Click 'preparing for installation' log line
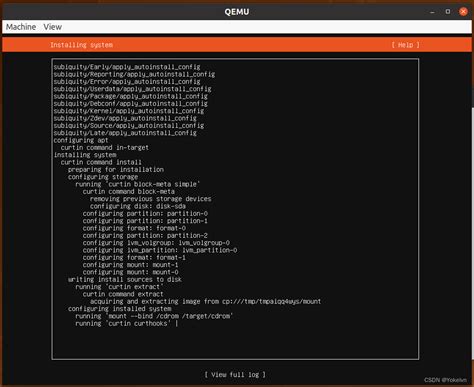The height and width of the screenshot is (387, 474). tap(116, 170)
